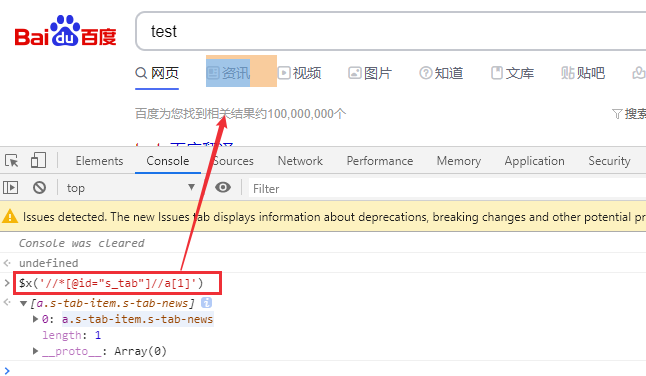Click the 'length: 1' property
The image size is (646, 376).
tap(72, 335)
